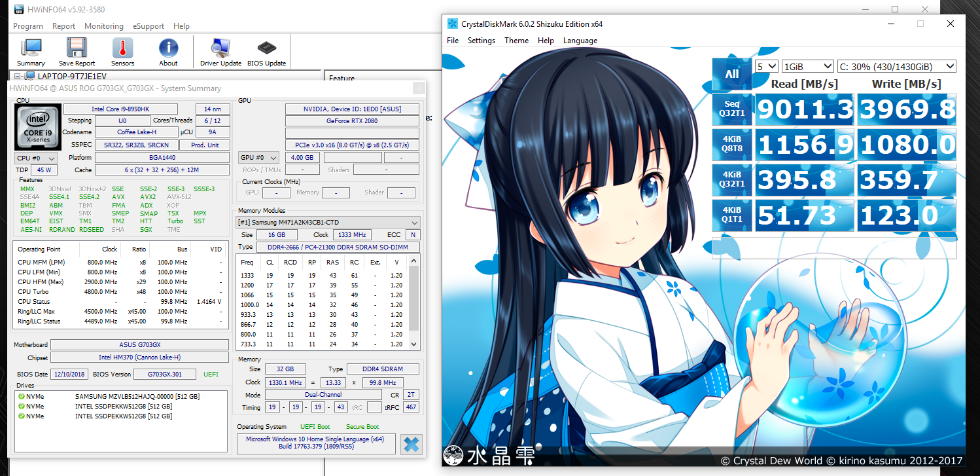The image size is (980, 476).
Task: Collapse the LAPTOP-9T7JE1EV tree node
Action: [x=17, y=77]
